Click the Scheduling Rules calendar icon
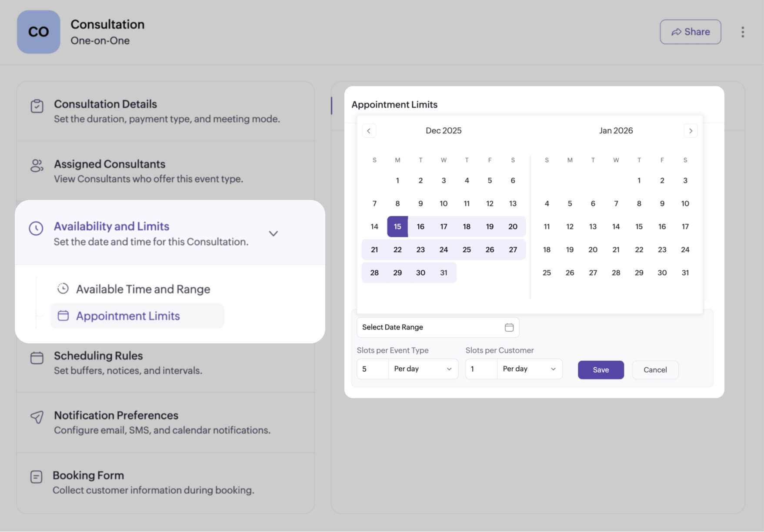 pos(37,358)
